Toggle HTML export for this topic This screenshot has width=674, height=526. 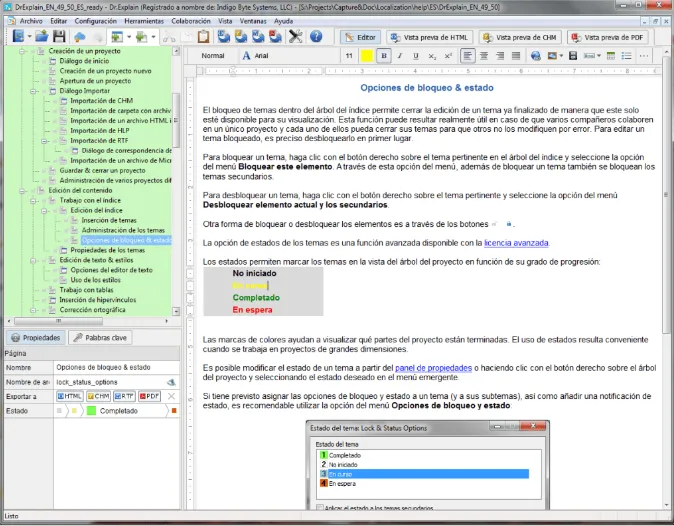pos(69,396)
